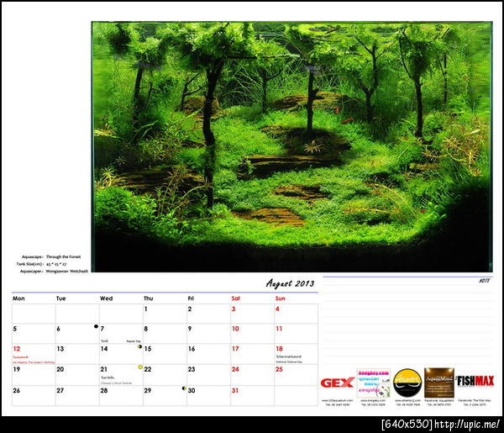The image size is (504, 433).
Task: Click the website address under the GEX logo
Action: coord(337,401)
